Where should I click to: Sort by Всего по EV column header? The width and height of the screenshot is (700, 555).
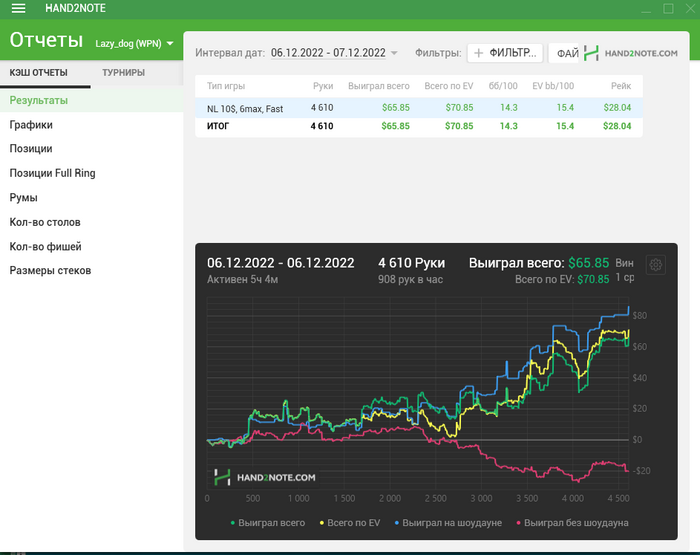[449, 86]
